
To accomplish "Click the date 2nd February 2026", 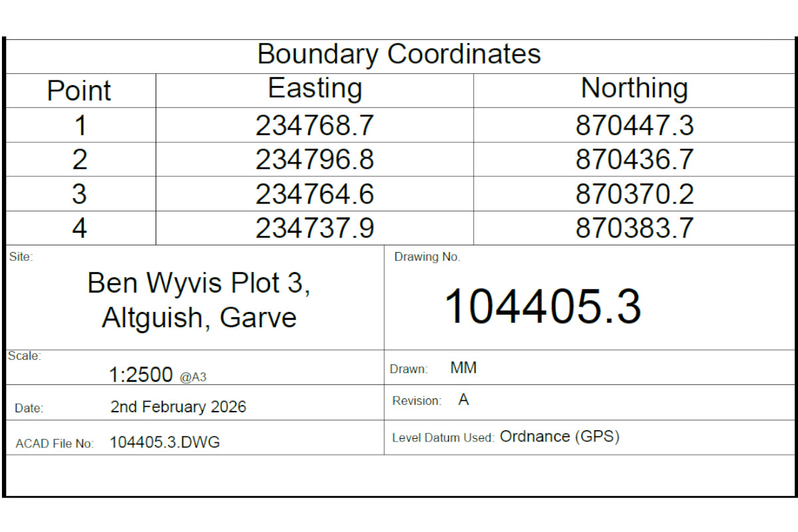I will (x=178, y=407).
